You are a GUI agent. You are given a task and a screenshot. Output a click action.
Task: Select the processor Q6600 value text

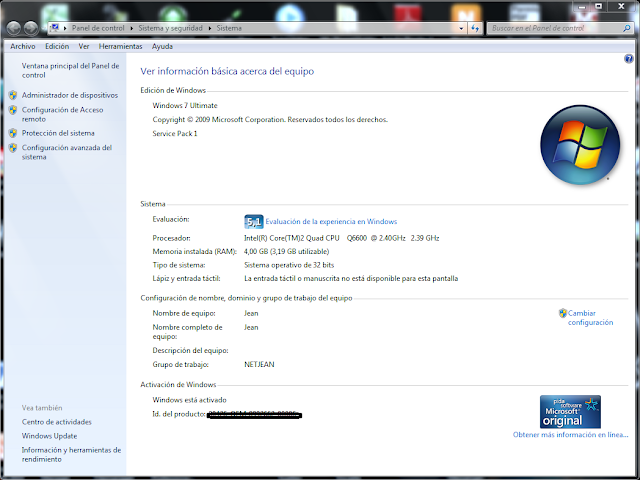pyautogui.click(x=342, y=238)
